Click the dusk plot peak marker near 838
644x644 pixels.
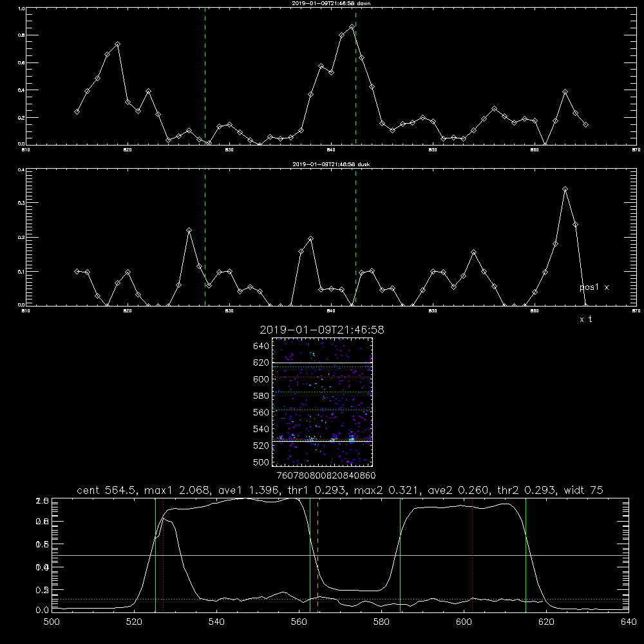[311, 239]
